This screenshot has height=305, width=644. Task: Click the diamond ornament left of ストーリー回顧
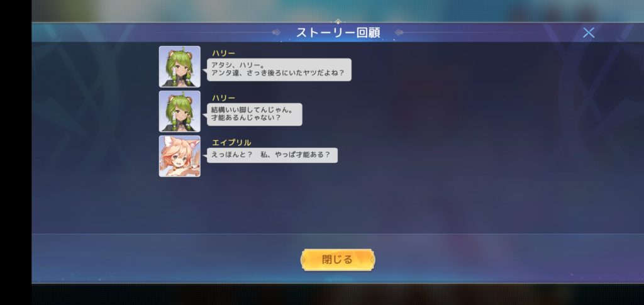276,32
